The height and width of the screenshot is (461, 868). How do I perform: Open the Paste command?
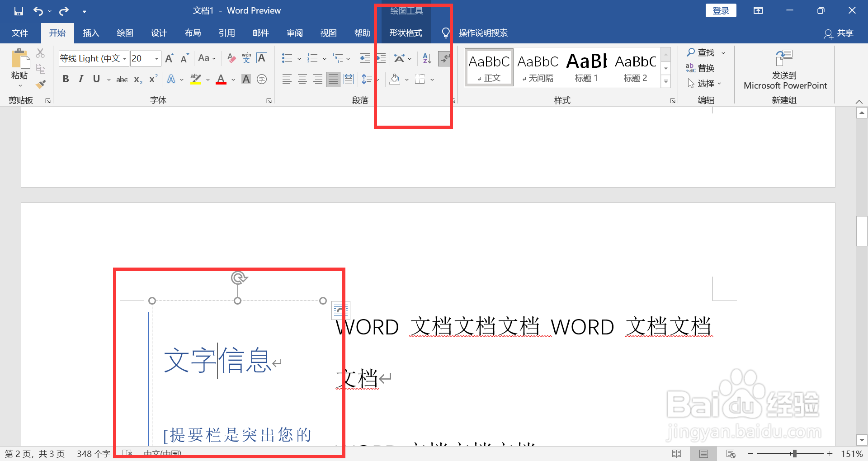click(19, 68)
